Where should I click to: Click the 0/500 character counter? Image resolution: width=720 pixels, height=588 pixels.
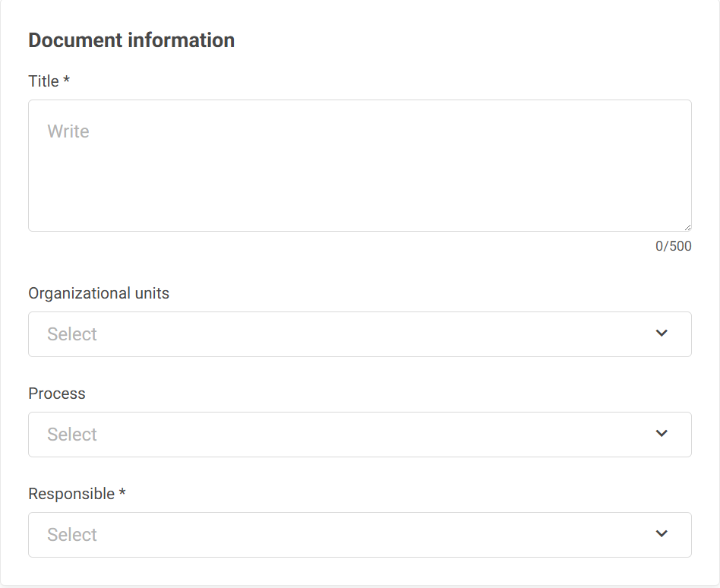[x=673, y=246]
